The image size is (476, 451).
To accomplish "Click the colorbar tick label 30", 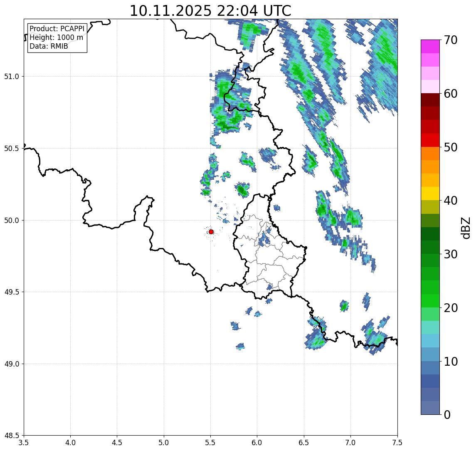I will point(450,254).
